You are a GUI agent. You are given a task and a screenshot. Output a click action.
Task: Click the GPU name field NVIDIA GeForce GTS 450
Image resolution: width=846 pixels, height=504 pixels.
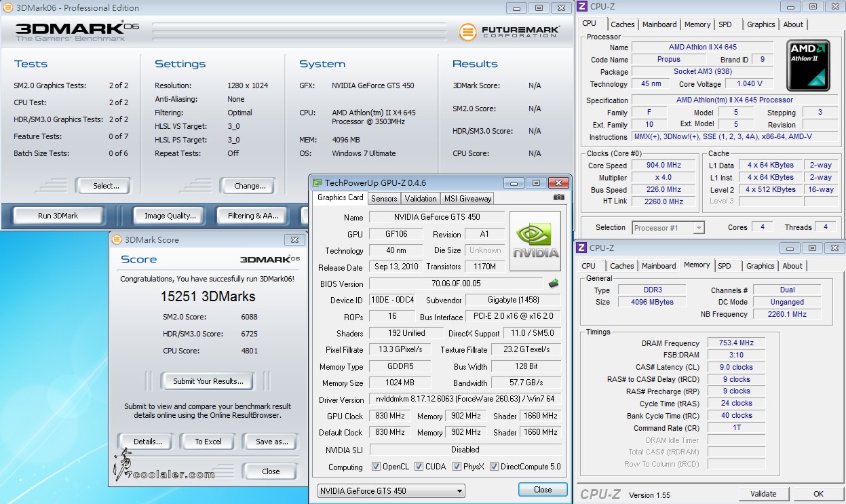(437, 217)
